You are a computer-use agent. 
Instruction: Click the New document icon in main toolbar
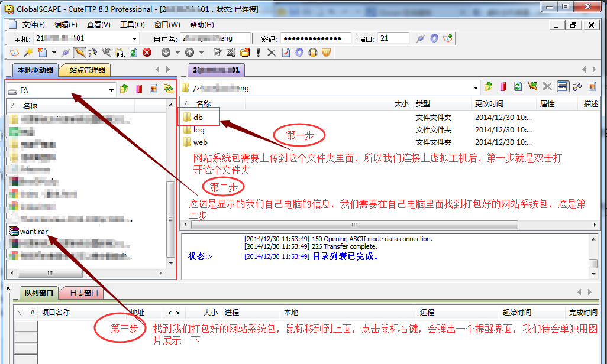pos(42,52)
